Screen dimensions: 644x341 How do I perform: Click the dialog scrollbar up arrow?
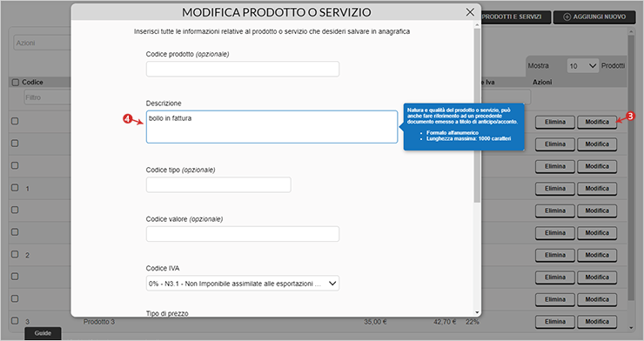(x=477, y=25)
